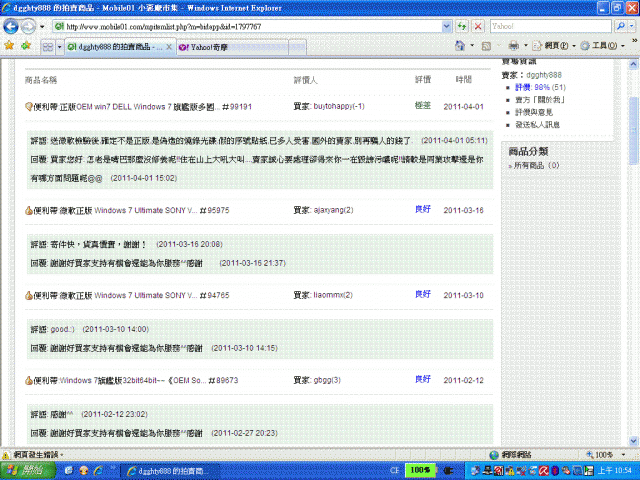The width and height of the screenshot is (640, 480).
Task: Click the mobile01 URL address bar
Action: (x=253, y=27)
